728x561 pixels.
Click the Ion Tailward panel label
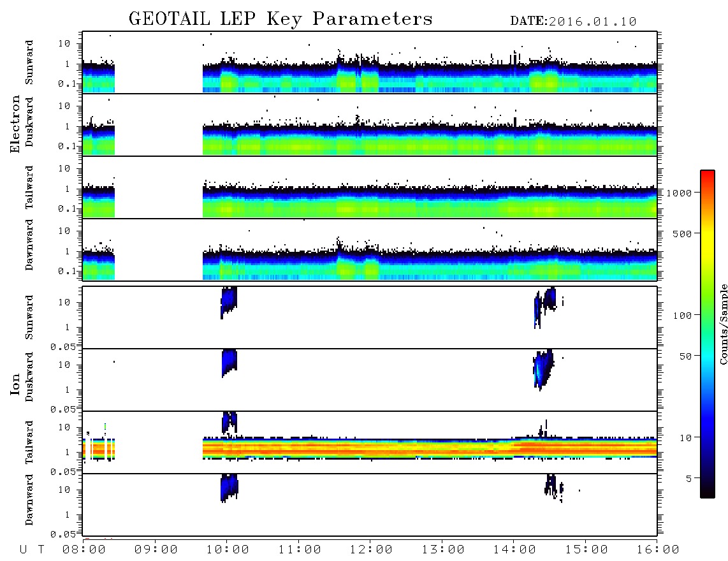tap(29, 442)
